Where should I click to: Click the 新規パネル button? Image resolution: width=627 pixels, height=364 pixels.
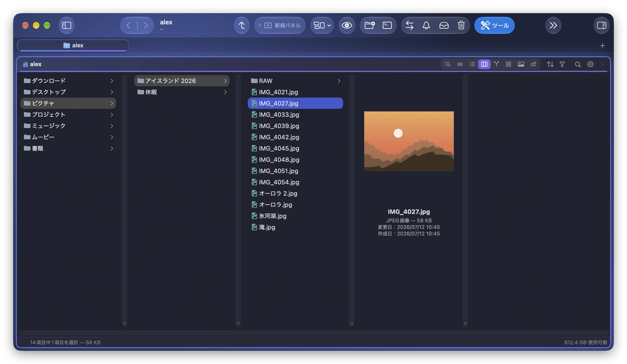point(280,25)
